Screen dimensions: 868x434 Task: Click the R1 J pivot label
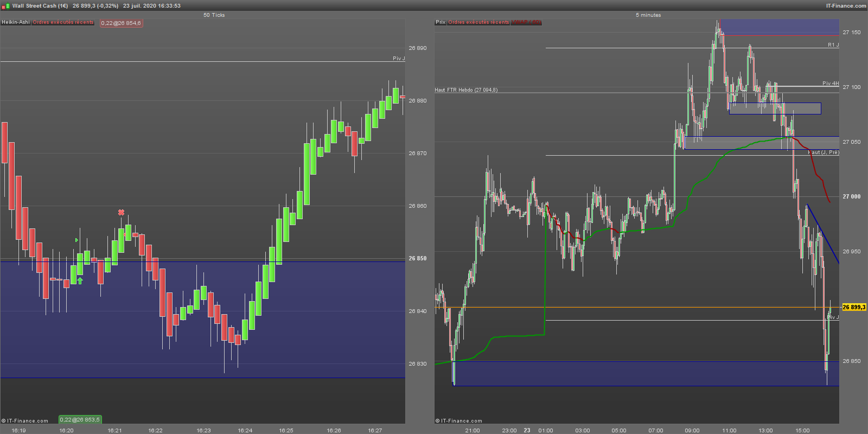click(833, 45)
